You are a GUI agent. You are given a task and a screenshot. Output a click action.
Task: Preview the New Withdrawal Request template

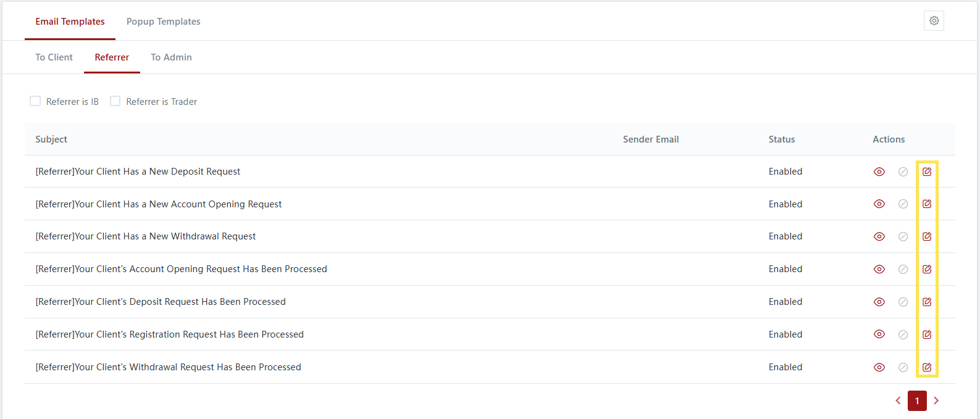click(879, 236)
